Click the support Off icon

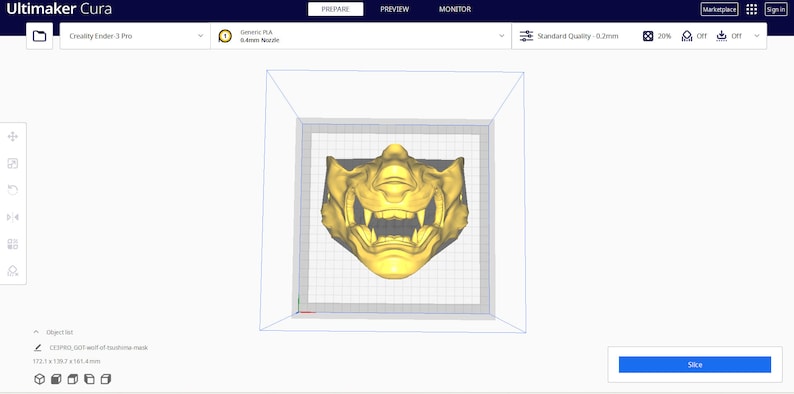tap(687, 36)
